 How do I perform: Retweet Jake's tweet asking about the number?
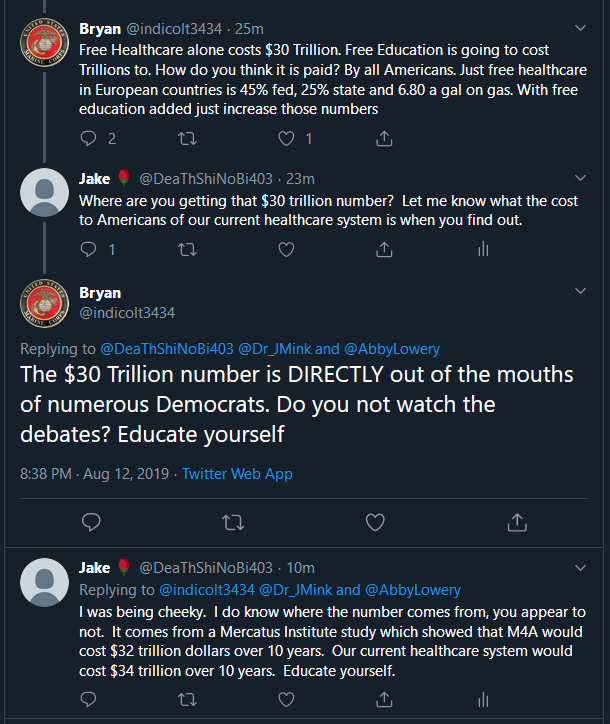[x=185, y=249]
